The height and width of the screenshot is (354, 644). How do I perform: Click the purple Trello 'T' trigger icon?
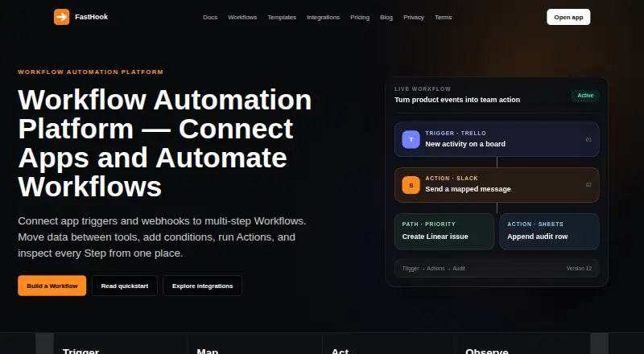(411, 140)
